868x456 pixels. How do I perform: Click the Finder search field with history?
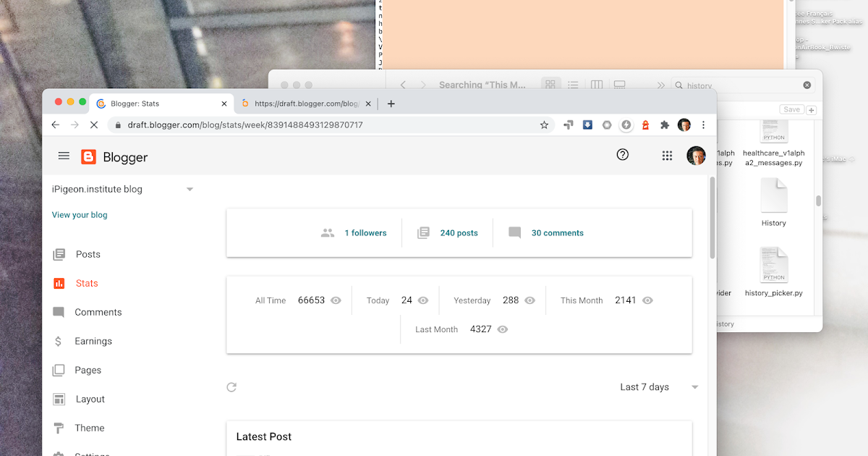pos(743,85)
